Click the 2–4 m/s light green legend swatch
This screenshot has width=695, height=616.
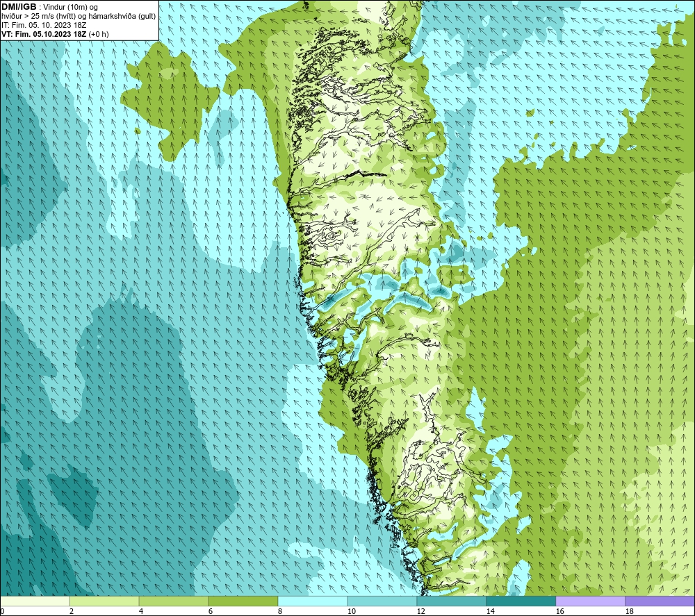[x=104, y=601]
